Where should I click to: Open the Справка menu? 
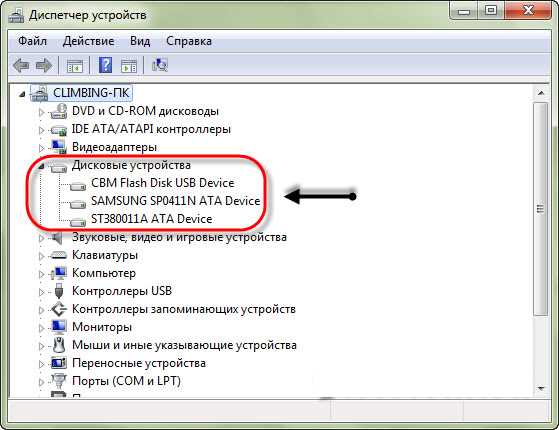[189, 41]
